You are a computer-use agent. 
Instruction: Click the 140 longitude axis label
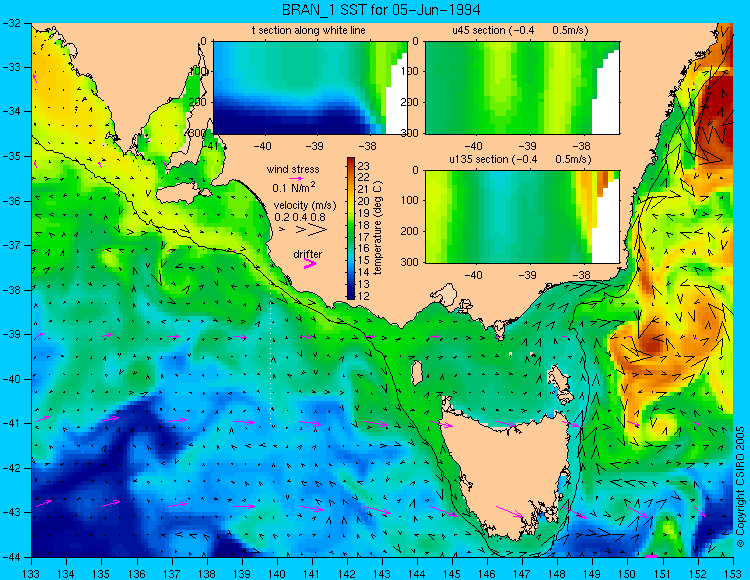click(x=277, y=573)
